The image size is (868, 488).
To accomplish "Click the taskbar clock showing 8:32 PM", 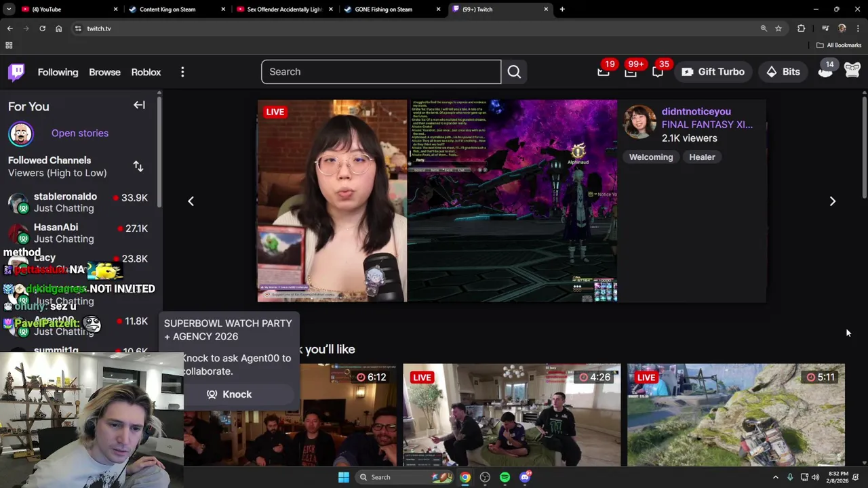I will tap(837, 477).
